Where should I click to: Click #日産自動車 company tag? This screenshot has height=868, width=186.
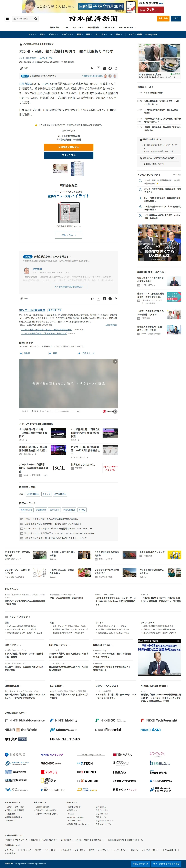tap(33, 494)
